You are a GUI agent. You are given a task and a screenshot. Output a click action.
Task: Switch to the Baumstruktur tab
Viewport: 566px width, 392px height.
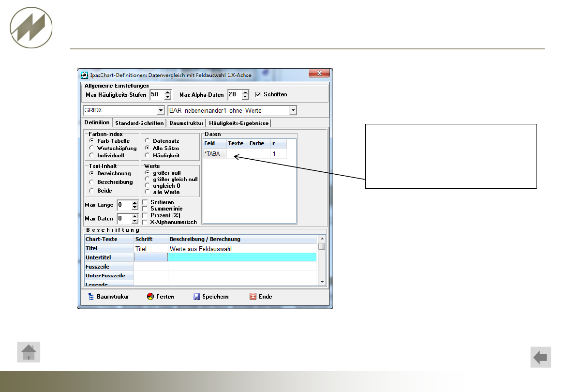186,123
